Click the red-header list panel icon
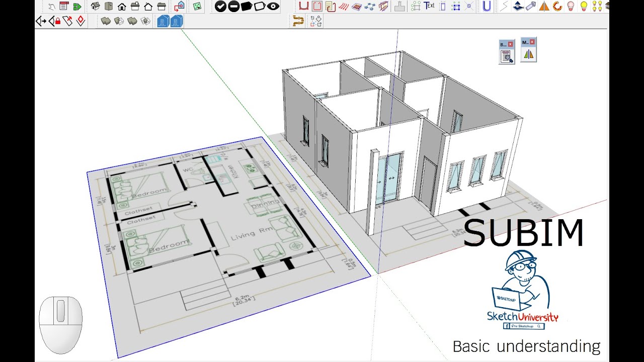 tap(64, 7)
